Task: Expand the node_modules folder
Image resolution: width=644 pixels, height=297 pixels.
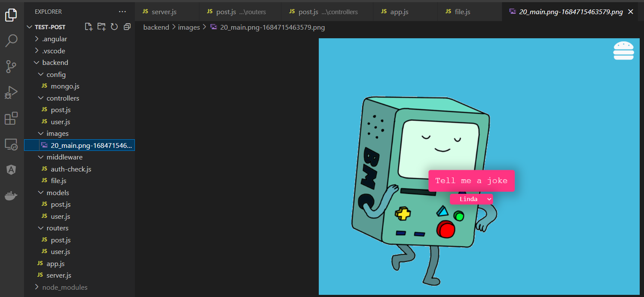Action: pos(37,287)
